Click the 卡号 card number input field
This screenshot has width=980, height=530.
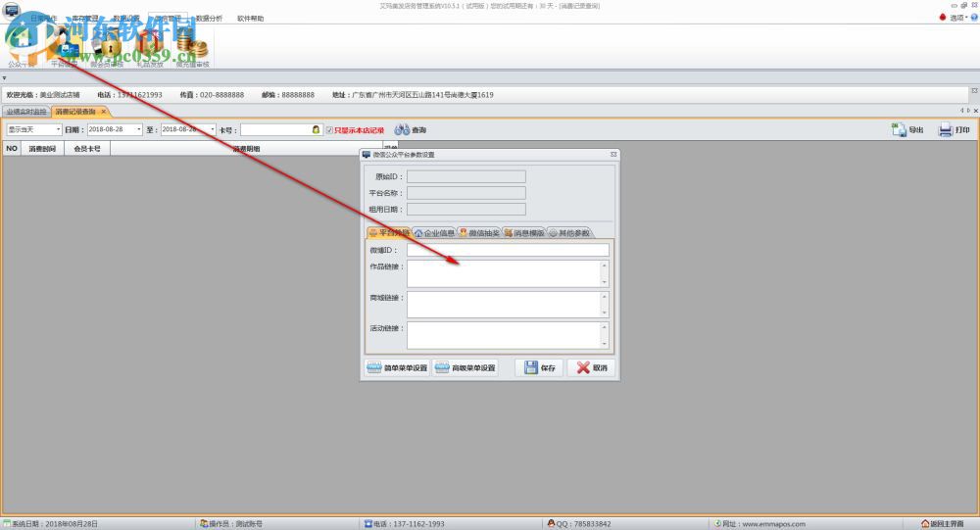(x=275, y=130)
